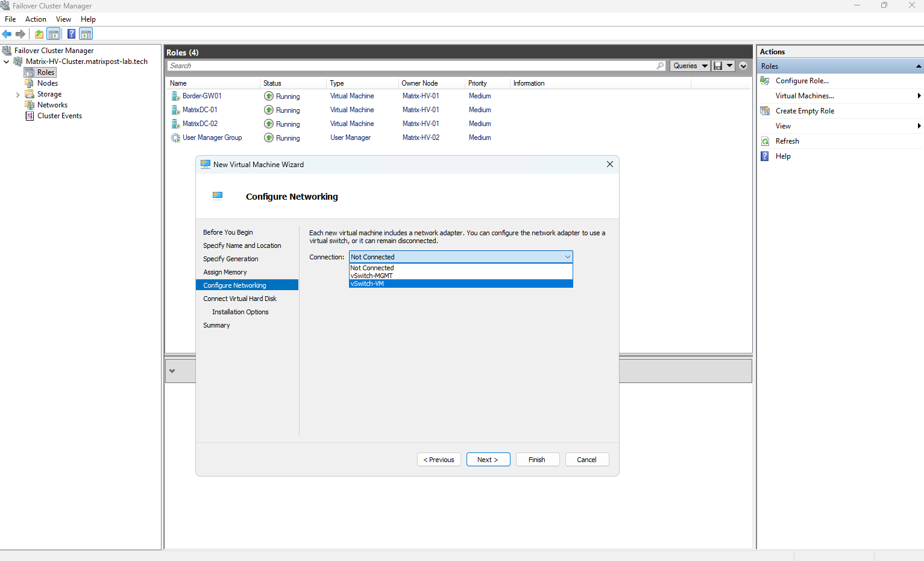This screenshot has height=561, width=924.
Task: Click the Running status icon for User Manager Group
Action: [269, 138]
